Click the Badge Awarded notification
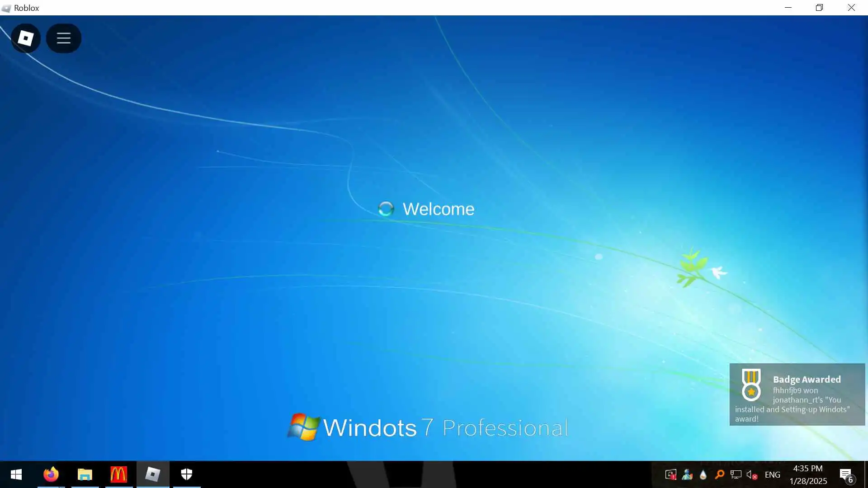Image resolution: width=868 pixels, height=488 pixels. (x=797, y=394)
